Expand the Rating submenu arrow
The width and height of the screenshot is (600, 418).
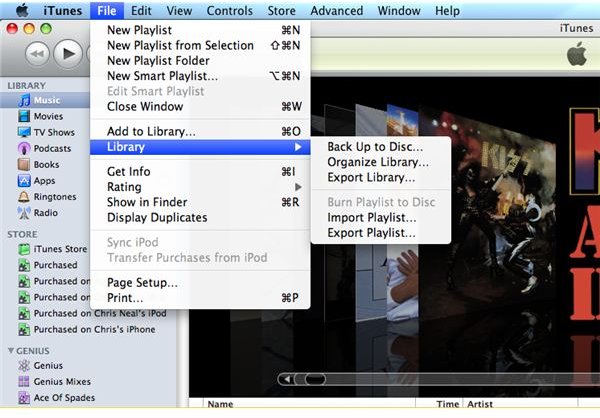(298, 187)
